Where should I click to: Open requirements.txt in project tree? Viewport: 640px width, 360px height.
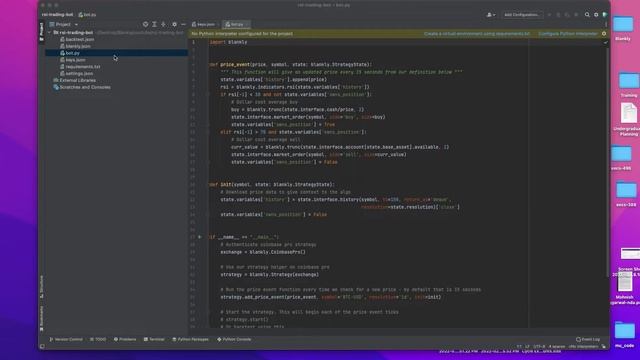80,67
